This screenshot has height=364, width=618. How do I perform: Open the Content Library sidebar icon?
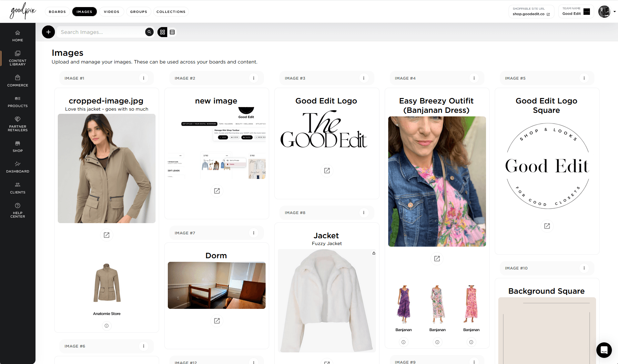(x=17, y=58)
